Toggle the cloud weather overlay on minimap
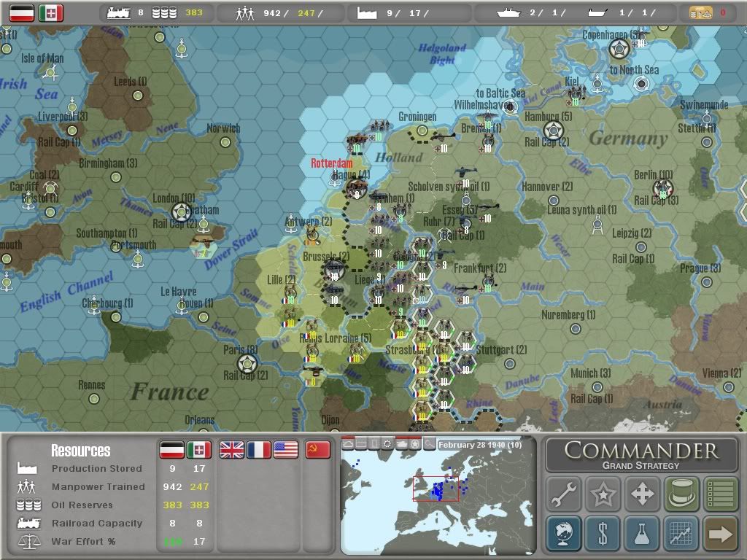The width and height of the screenshot is (747, 560). tap(348, 444)
